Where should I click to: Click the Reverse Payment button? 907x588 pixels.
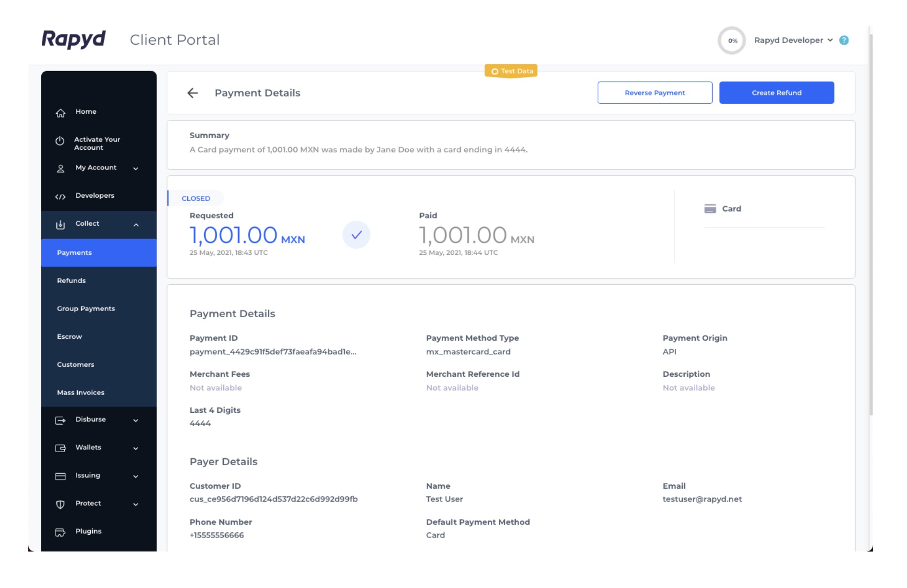(654, 93)
